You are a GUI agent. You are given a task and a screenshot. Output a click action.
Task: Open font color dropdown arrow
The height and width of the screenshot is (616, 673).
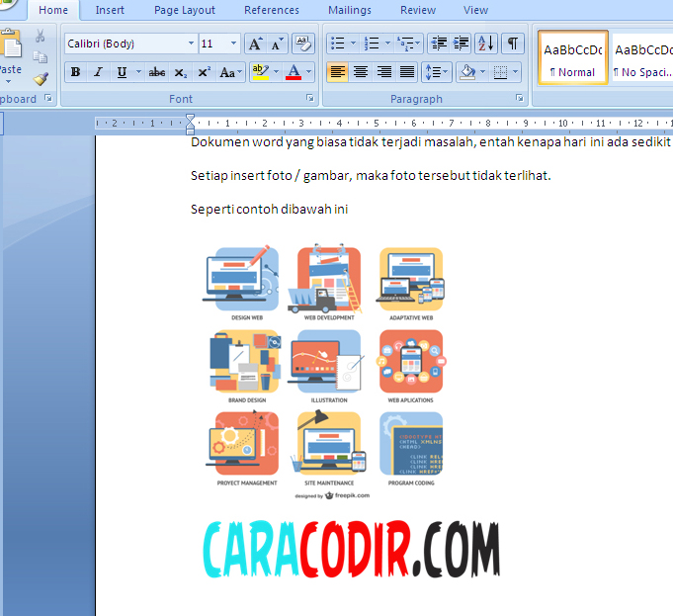309,72
